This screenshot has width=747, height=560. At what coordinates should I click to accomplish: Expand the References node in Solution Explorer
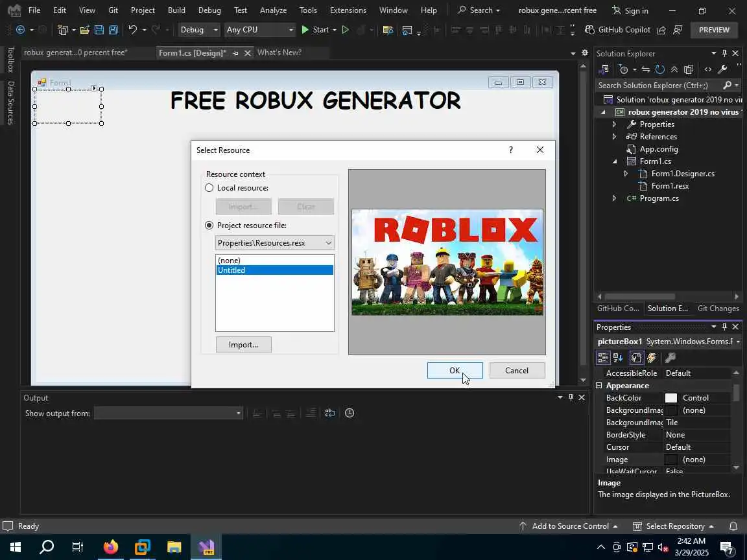pyautogui.click(x=614, y=137)
